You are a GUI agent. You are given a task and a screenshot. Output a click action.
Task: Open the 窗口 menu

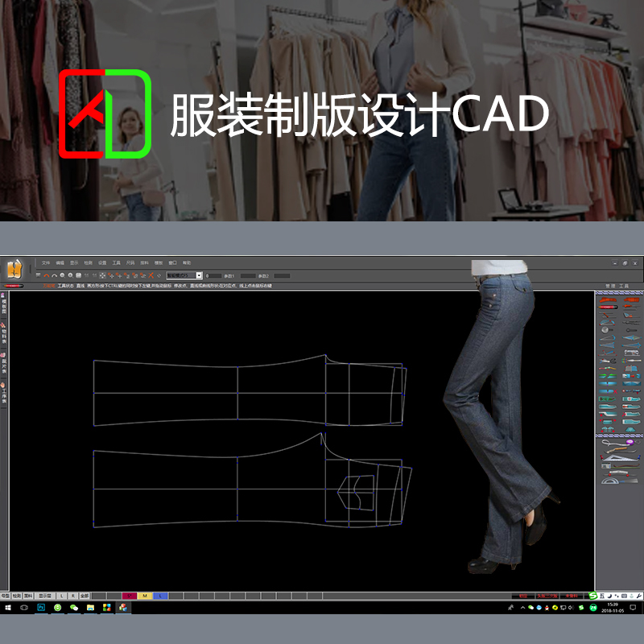[x=172, y=263]
